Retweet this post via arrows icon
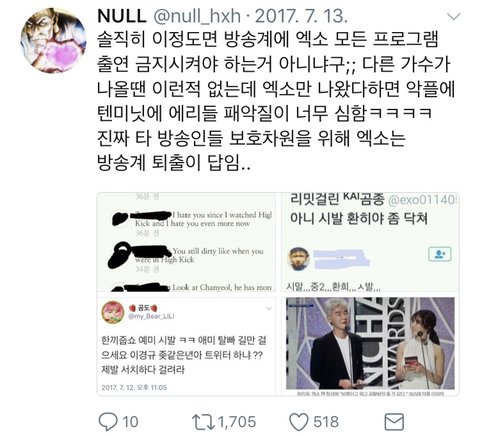The image size is (480, 436). coord(203,421)
